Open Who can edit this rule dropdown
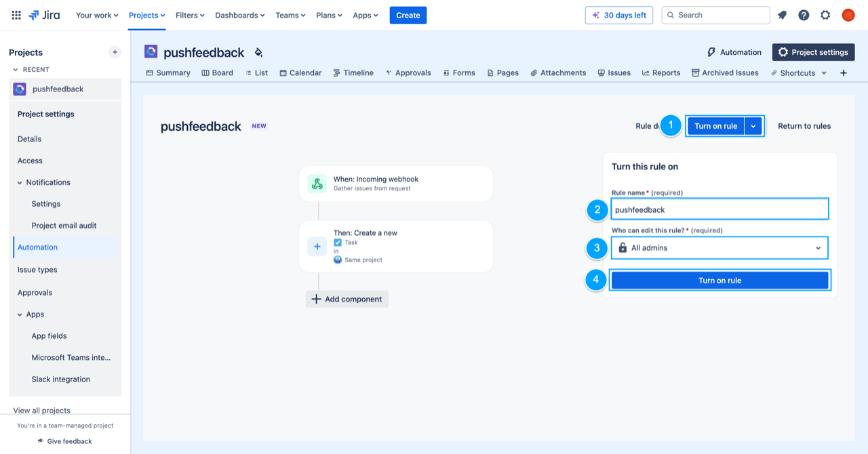 (719, 248)
